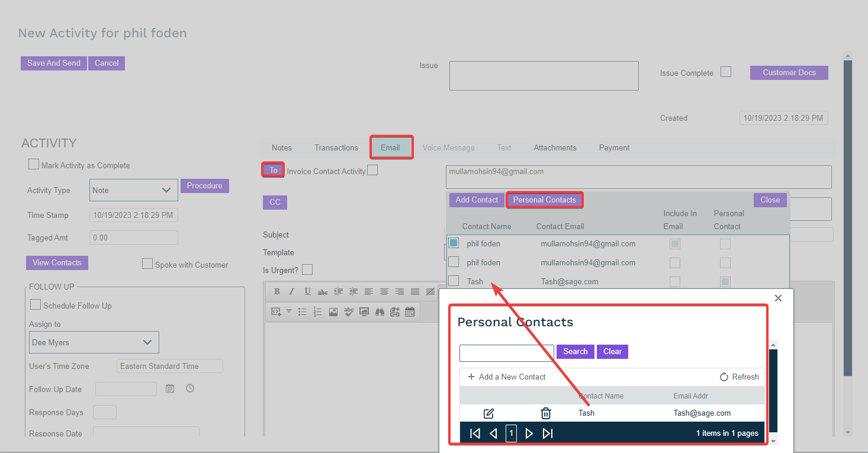The height and width of the screenshot is (453, 868).
Task: Click the edit icon for contact Tash
Action: (489, 413)
